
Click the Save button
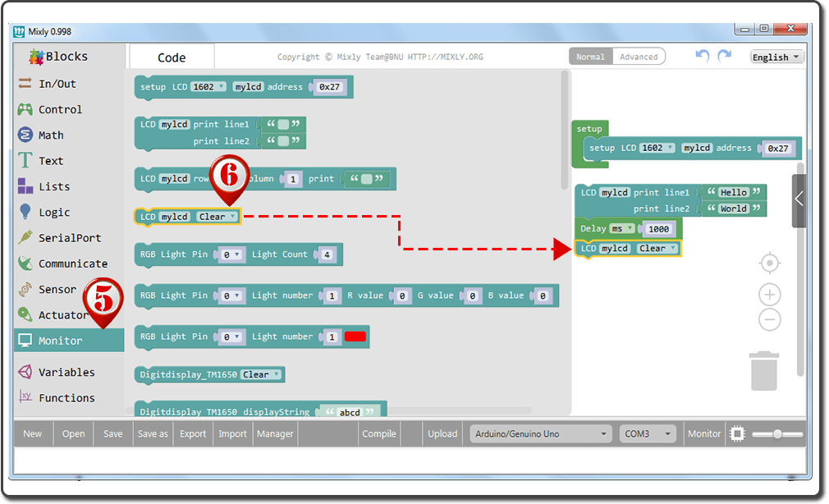point(113,433)
